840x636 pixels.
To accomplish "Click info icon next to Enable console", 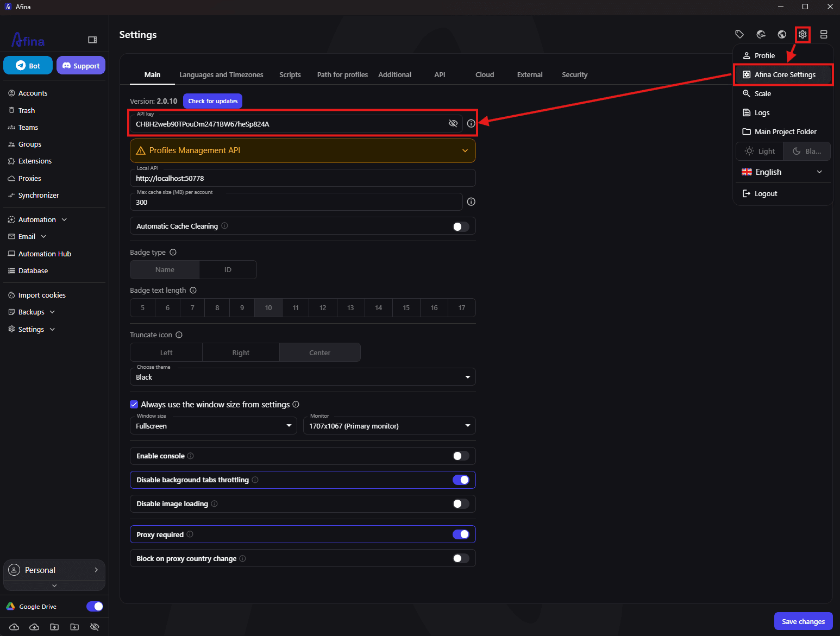I will (x=190, y=456).
